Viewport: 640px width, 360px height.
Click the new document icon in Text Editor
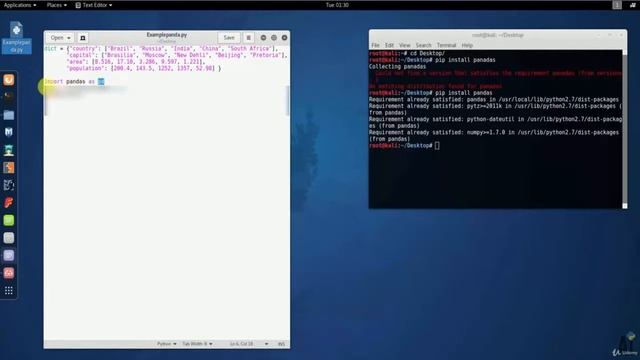(x=82, y=38)
